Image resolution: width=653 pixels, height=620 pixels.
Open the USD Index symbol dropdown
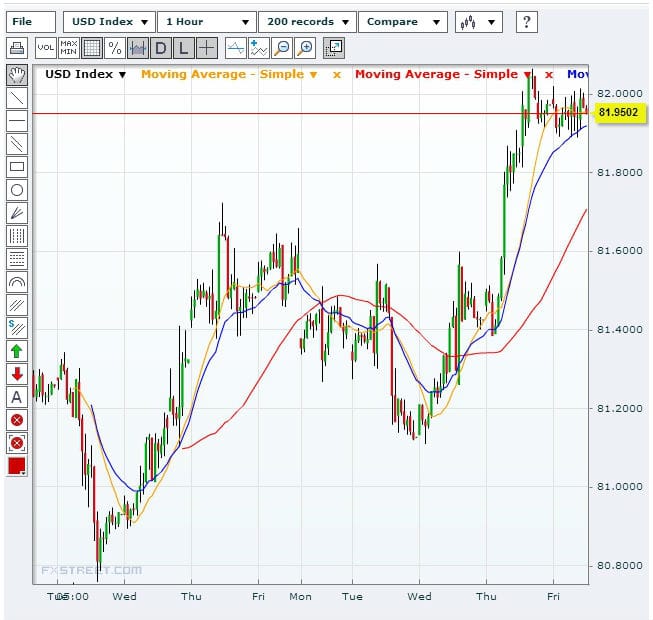click(110, 22)
